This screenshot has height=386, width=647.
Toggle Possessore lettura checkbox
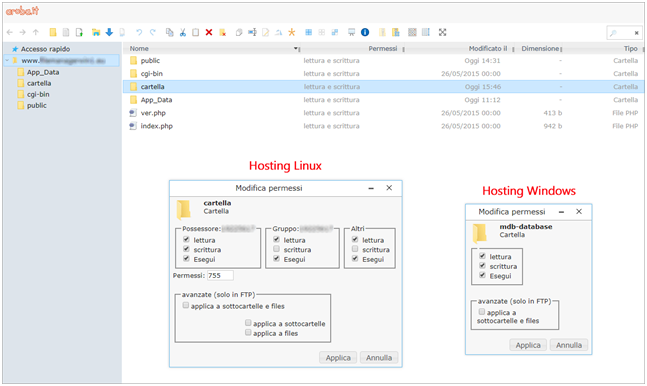[x=186, y=239]
